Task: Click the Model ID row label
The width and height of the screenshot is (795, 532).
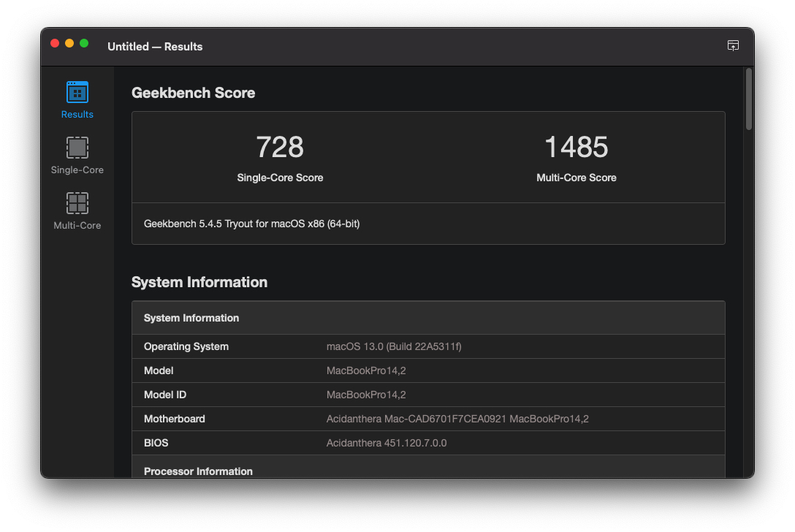Action: pyautogui.click(x=165, y=395)
